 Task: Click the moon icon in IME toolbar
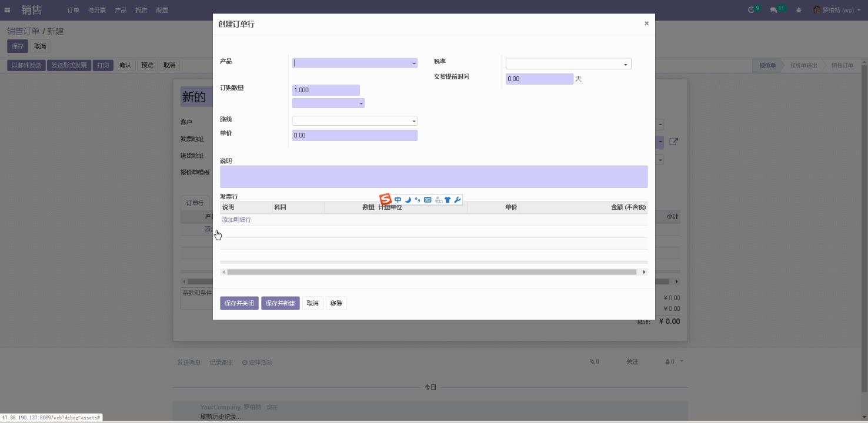pos(408,200)
